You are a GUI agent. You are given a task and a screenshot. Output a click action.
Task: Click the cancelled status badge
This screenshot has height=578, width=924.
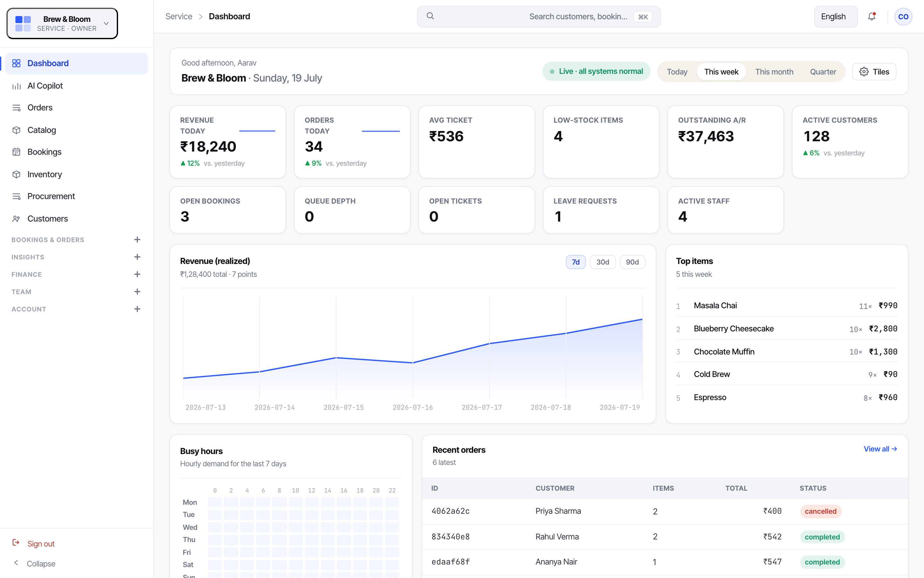pos(820,512)
